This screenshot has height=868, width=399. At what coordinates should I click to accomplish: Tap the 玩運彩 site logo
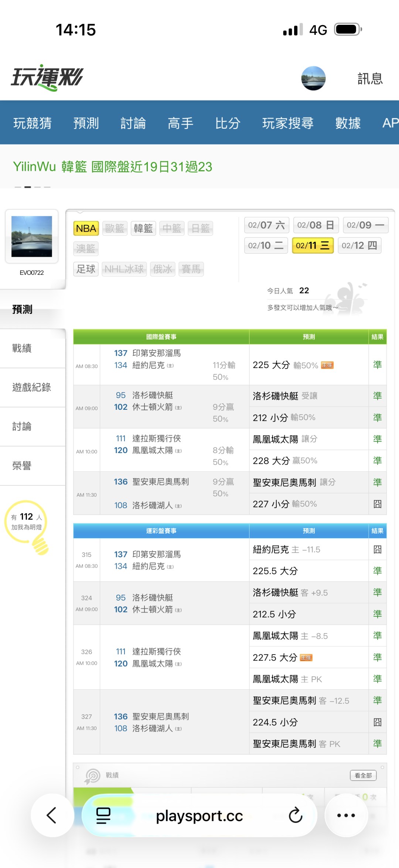coord(47,78)
